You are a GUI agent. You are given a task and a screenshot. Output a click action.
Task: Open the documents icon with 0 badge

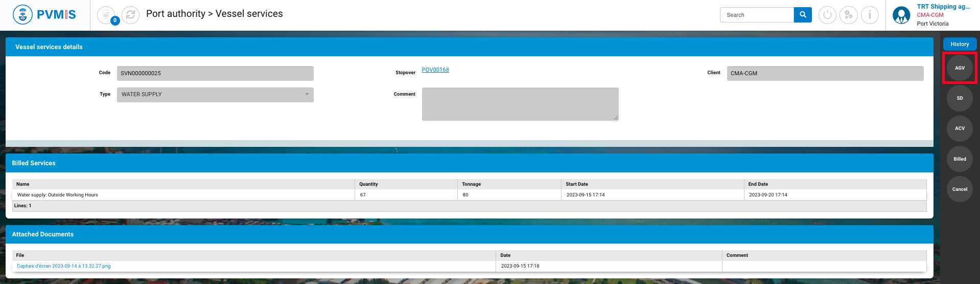(106, 15)
